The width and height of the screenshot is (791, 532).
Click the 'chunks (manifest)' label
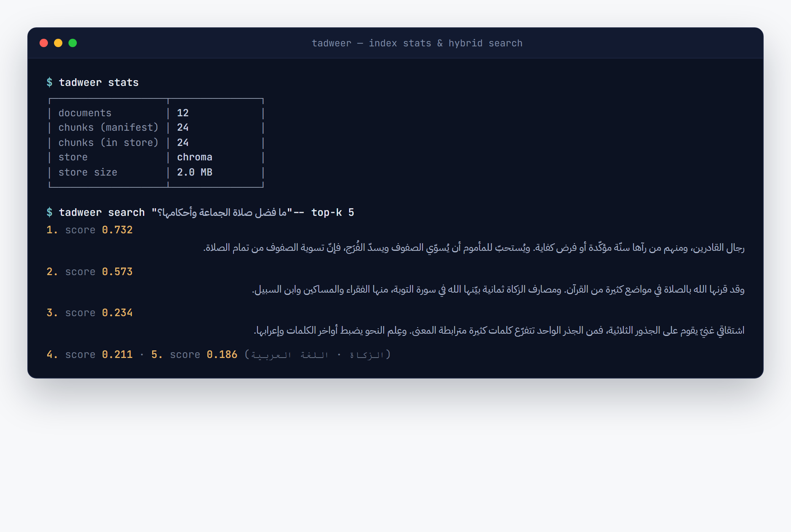tap(108, 127)
